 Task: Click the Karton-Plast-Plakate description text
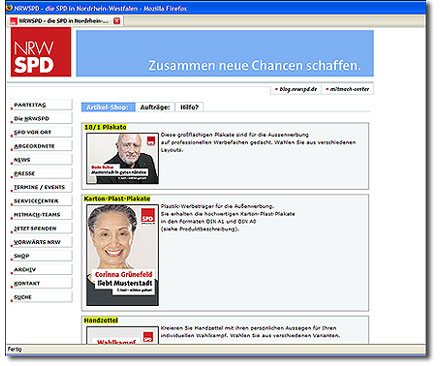coord(228,217)
